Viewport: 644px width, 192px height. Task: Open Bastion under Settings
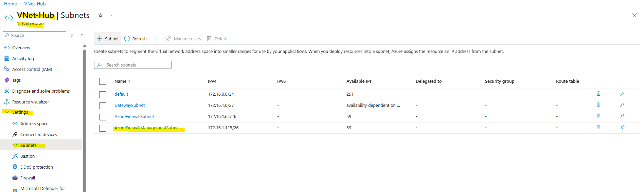(27, 156)
